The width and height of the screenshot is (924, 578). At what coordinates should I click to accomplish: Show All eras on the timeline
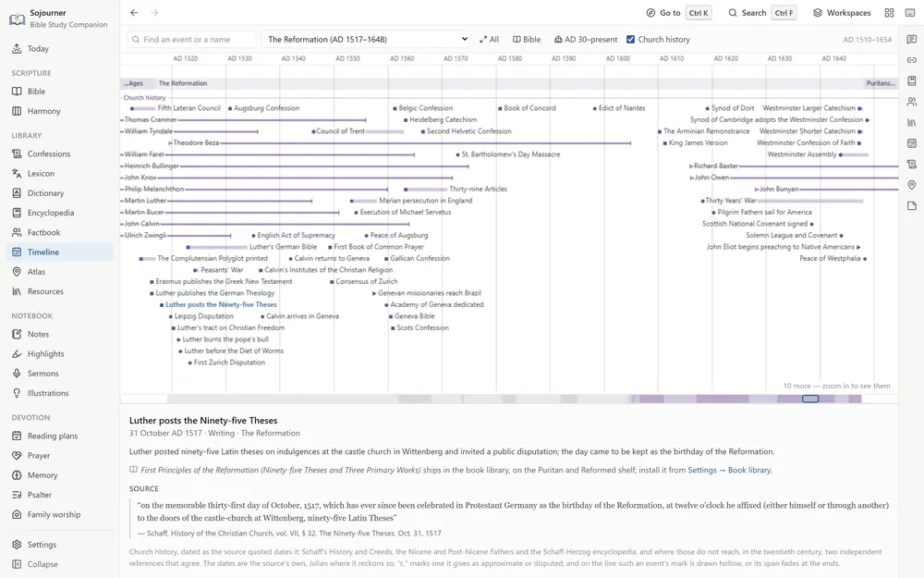(489, 40)
